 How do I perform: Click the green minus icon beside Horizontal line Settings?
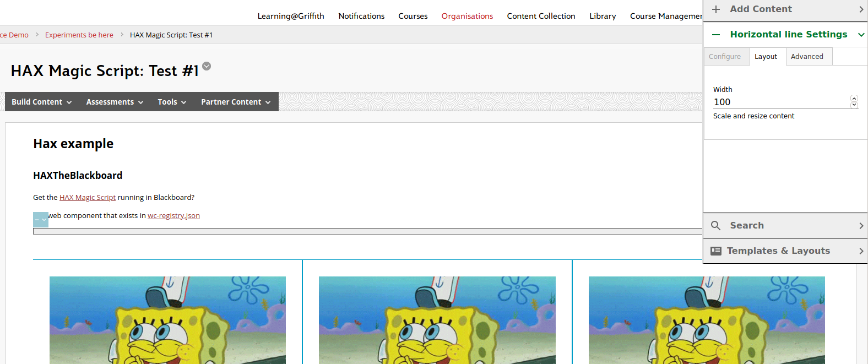716,35
